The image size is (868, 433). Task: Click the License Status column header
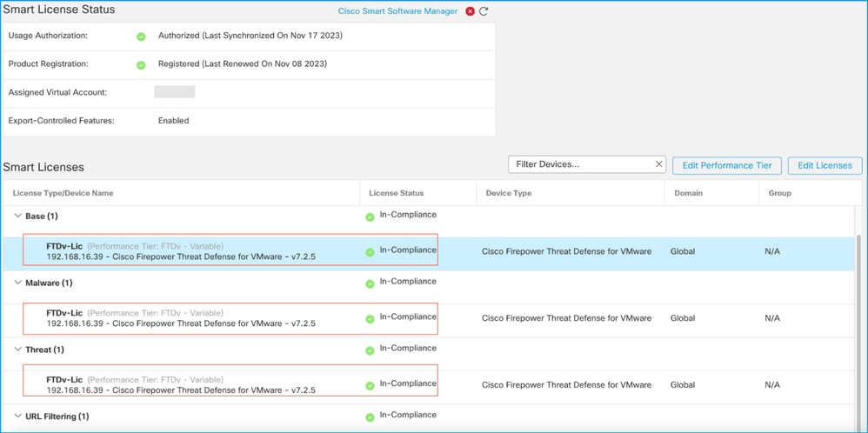tap(396, 193)
